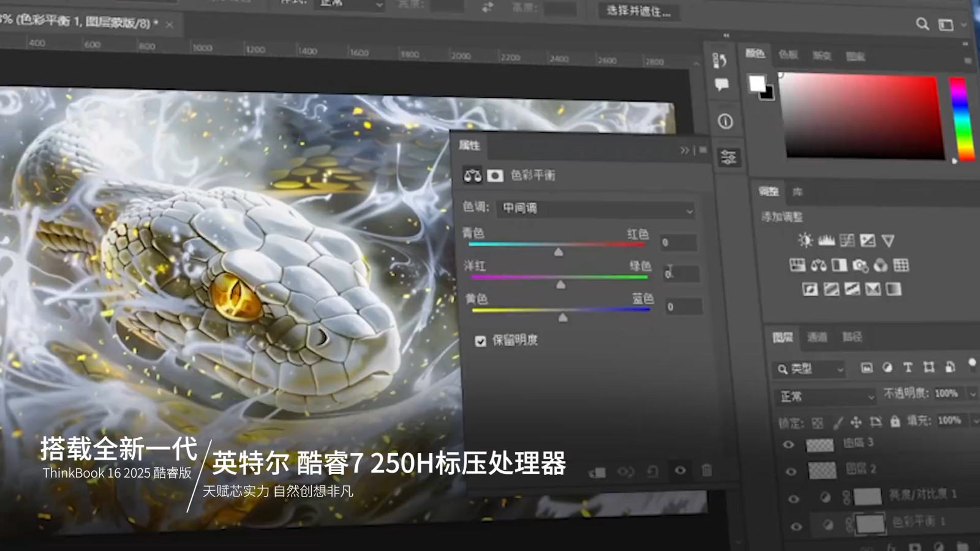Add a Posterize adjustment
980x551 pixels.
831,289
